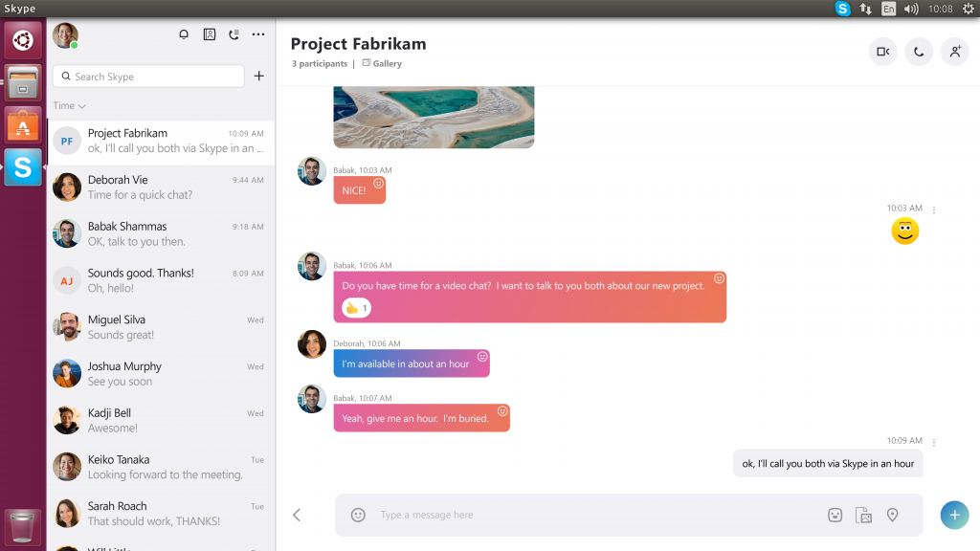Open the Time sort dropdown

67,105
